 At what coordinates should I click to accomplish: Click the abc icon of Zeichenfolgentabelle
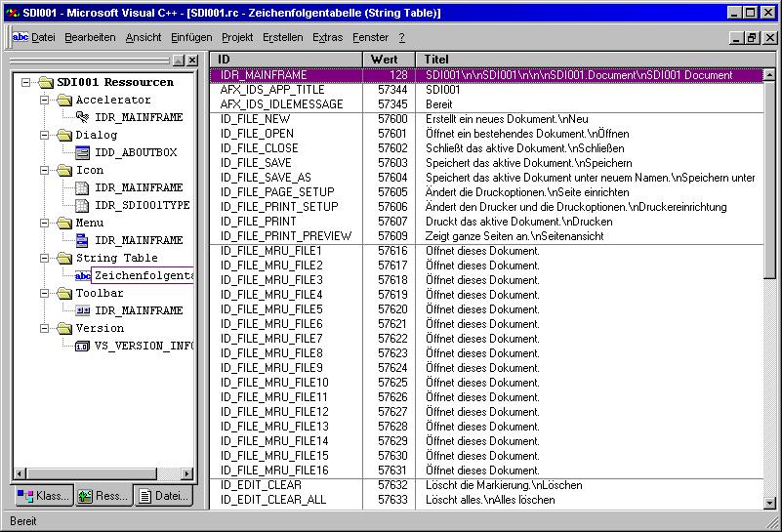[x=82, y=275]
